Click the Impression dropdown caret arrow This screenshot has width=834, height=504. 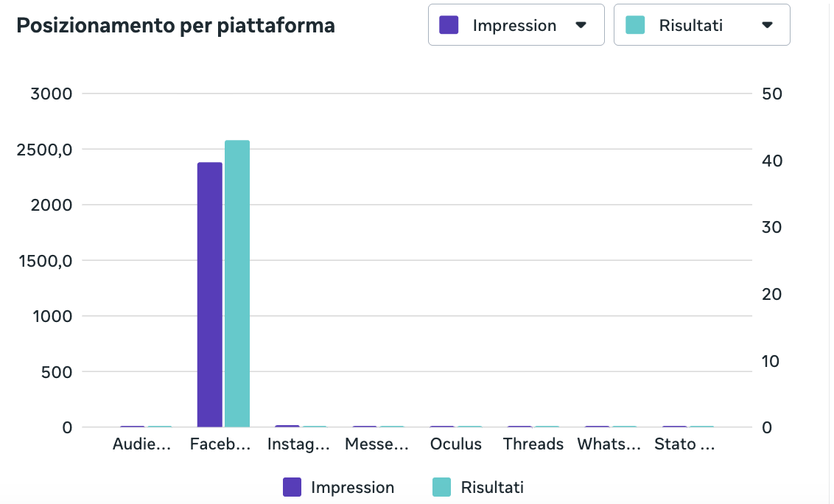point(581,25)
